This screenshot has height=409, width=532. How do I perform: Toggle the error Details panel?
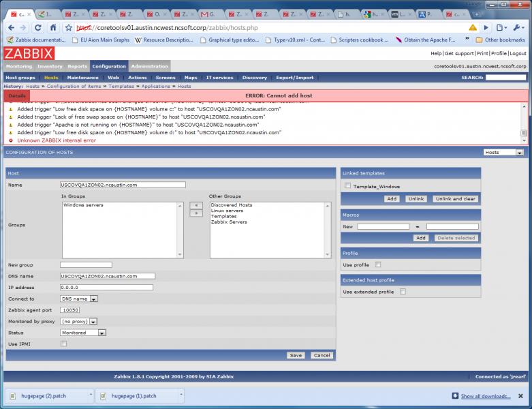coord(17,95)
